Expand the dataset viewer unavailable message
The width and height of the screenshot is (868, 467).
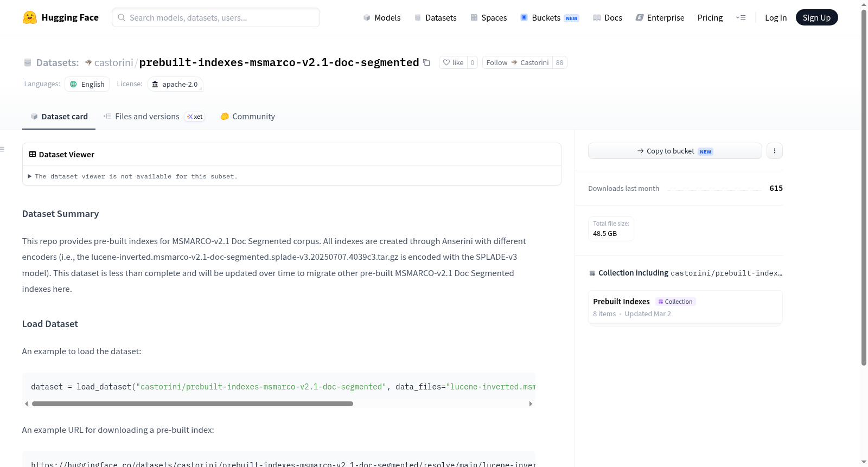(x=133, y=176)
